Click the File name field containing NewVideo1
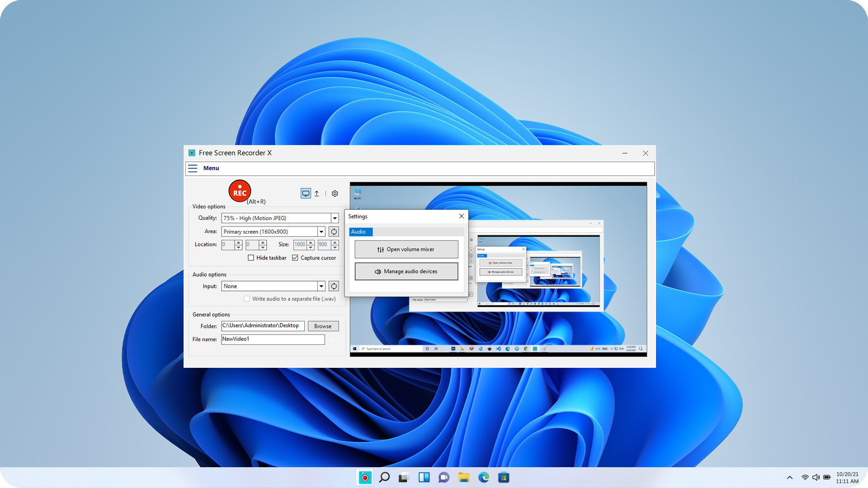Viewport: 868px width, 488px height. (273, 339)
